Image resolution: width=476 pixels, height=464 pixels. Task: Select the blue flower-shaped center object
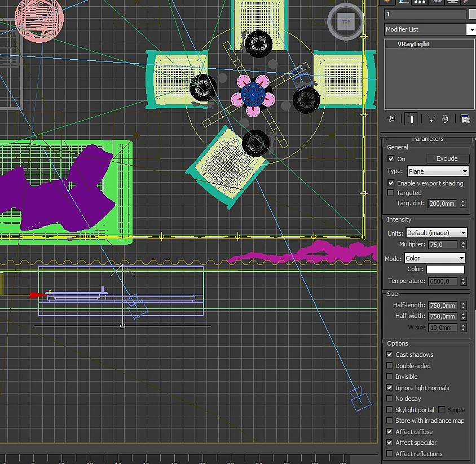(x=253, y=94)
